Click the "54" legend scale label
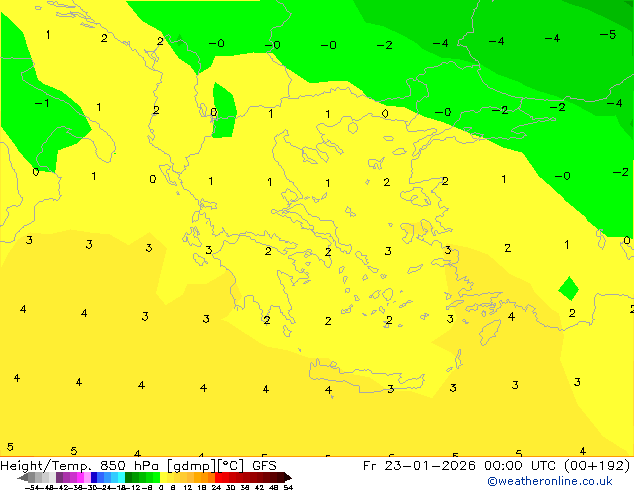634x490 pixels. [x=288, y=487]
